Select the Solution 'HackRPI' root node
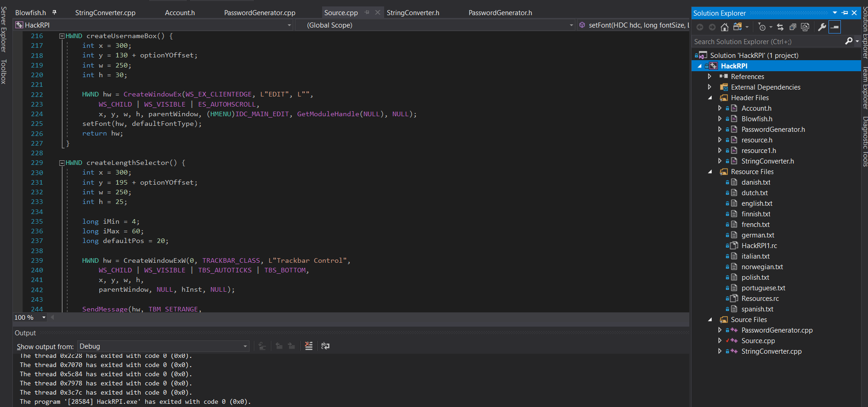This screenshot has width=868, height=407. point(754,55)
